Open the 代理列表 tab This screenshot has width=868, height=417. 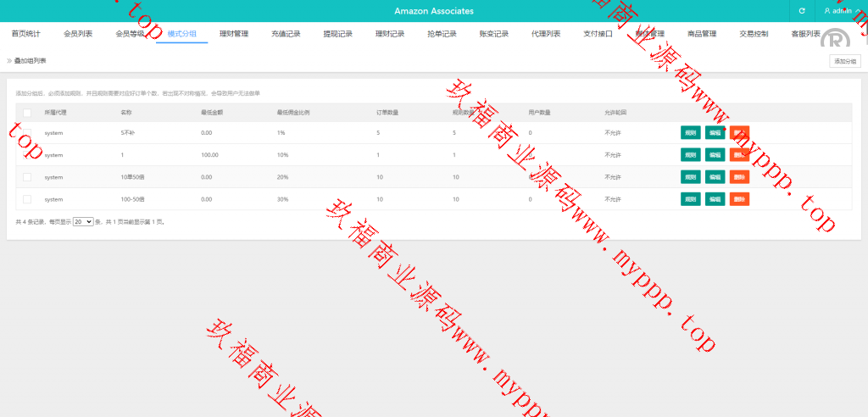[x=546, y=34]
